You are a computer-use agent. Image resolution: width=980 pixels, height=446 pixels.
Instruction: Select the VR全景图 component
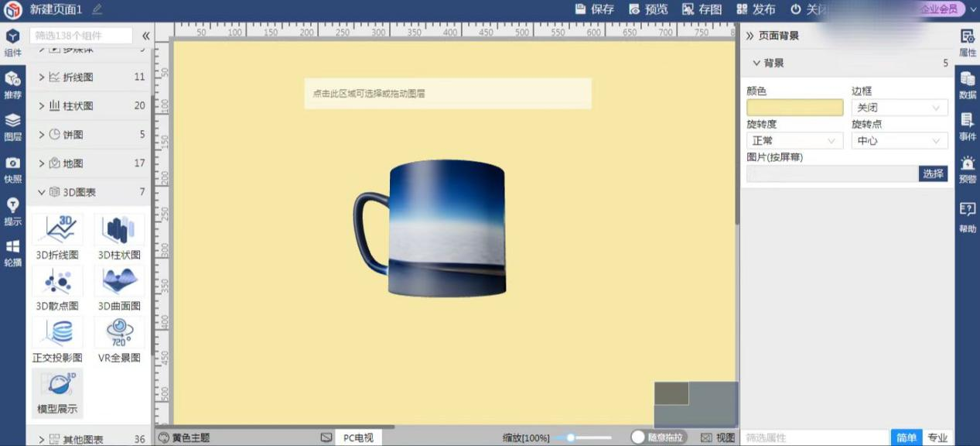[119, 340]
